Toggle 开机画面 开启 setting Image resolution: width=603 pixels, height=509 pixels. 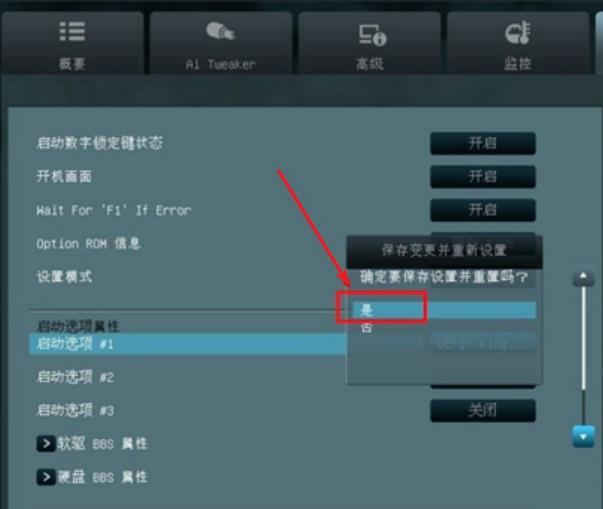click(x=483, y=177)
